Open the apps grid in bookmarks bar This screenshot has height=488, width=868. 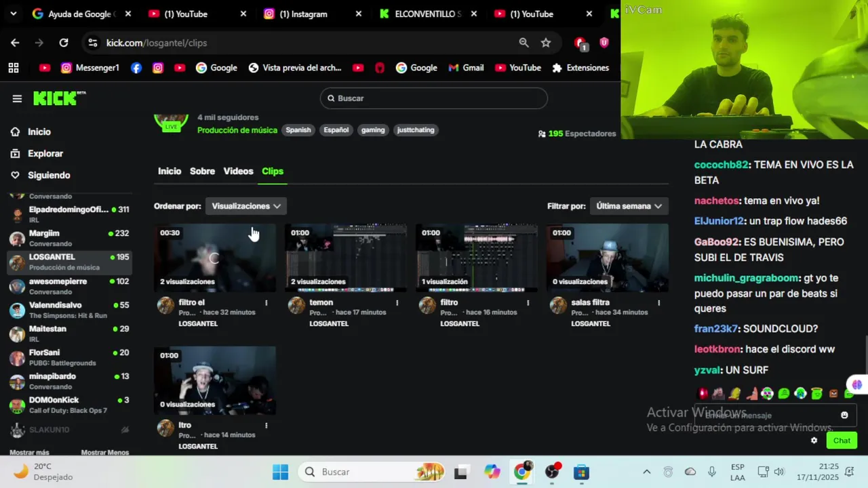(14, 68)
